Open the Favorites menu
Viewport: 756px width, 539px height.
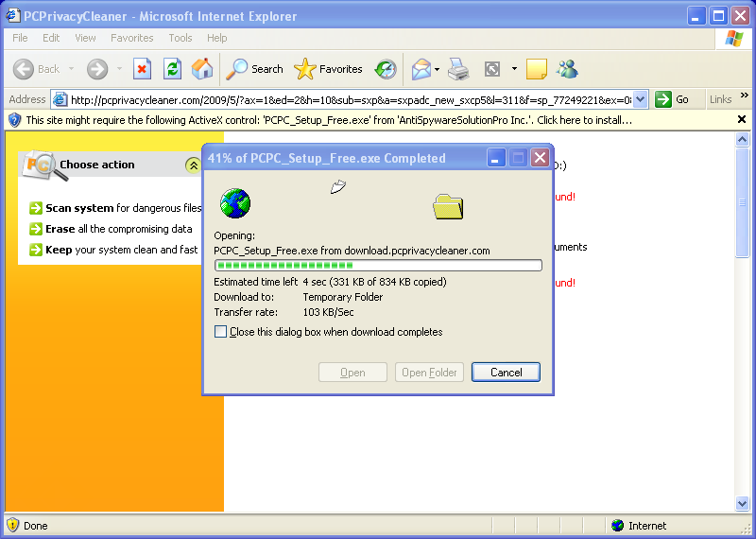131,38
